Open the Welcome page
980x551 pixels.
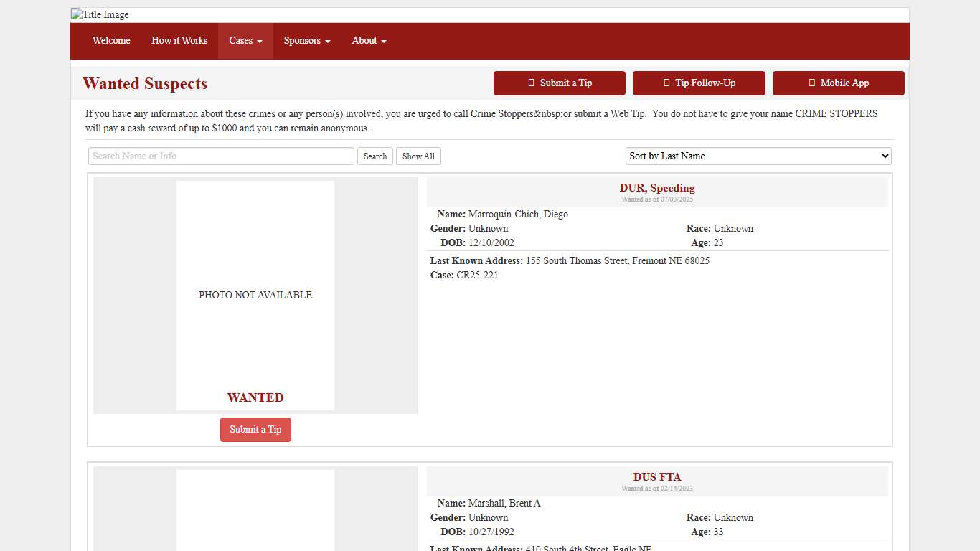[111, 41]
